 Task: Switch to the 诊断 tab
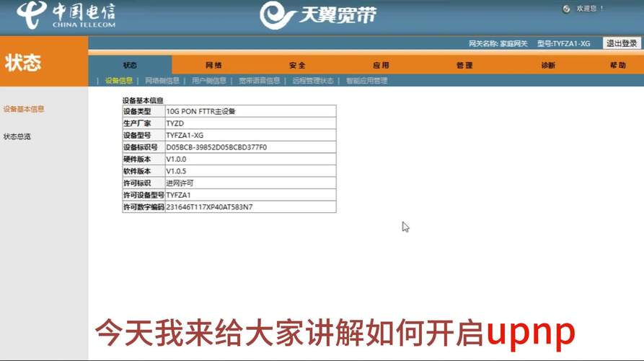548,65
